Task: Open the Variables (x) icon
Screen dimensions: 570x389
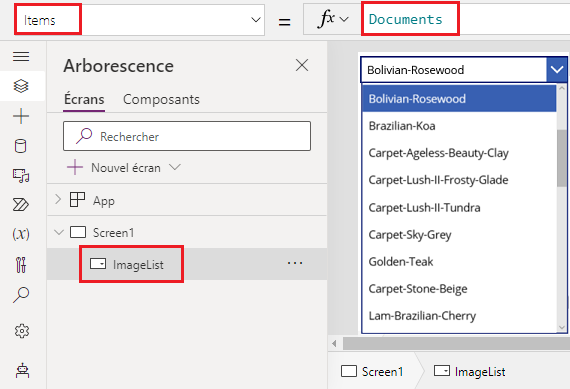Action: point(21,234)
